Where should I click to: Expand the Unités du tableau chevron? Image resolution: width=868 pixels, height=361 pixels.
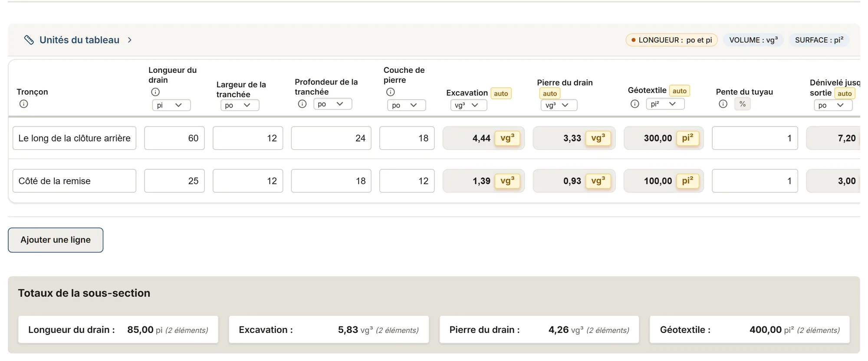pyautogui.click(x=130, y=40)
